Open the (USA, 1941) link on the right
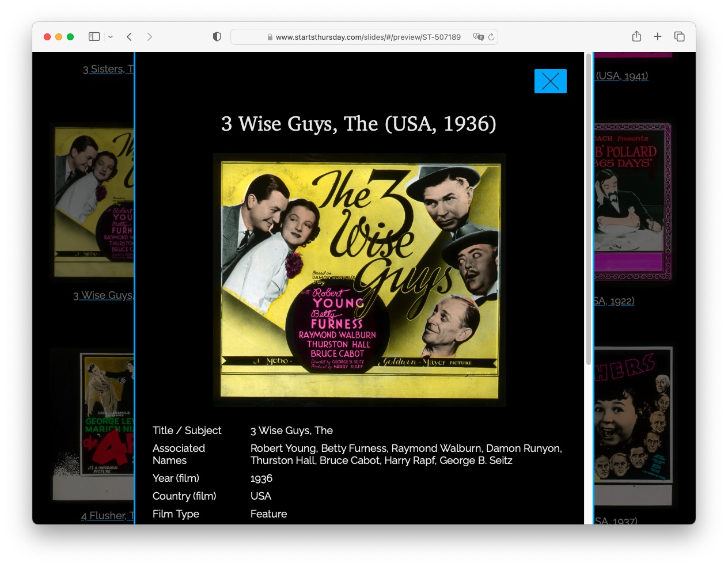 621,76
